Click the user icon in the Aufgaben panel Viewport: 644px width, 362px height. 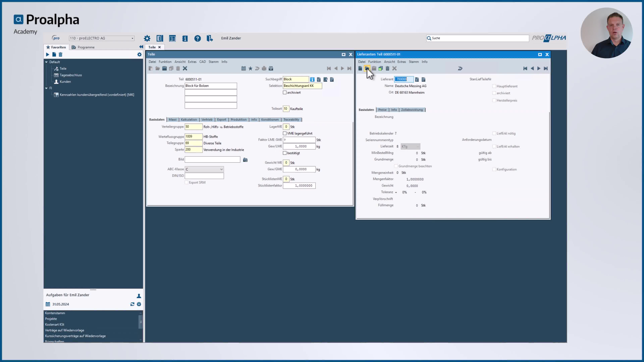click(x=139, y=296)
